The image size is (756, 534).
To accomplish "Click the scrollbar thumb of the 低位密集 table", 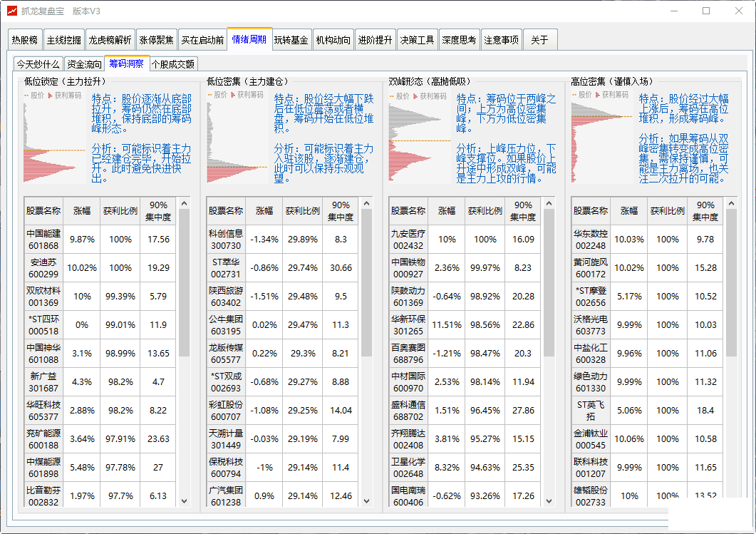I will pos(367,285).
